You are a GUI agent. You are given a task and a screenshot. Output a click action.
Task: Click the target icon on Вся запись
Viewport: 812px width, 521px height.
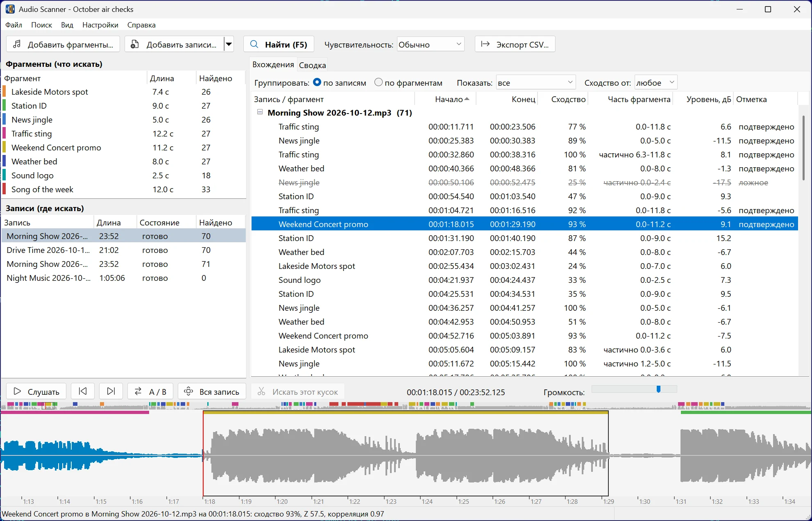188,391
